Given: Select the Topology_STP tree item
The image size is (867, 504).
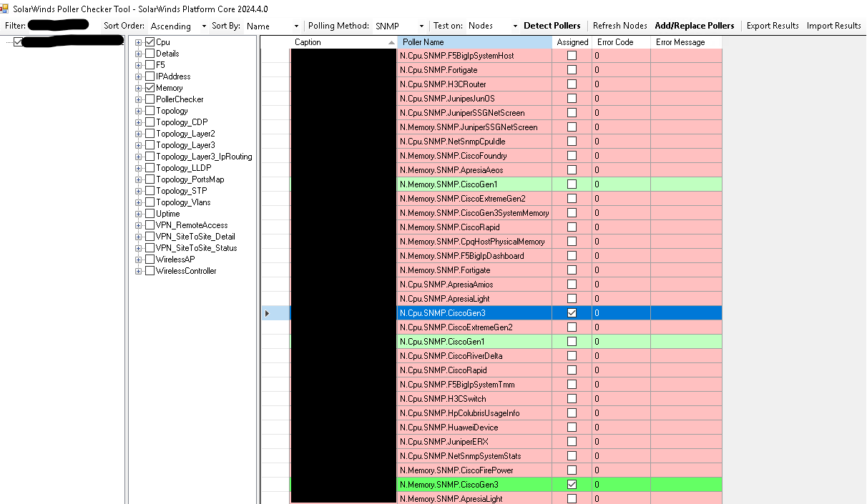Looking at the screenshot, I should click(x=182, y=191).
